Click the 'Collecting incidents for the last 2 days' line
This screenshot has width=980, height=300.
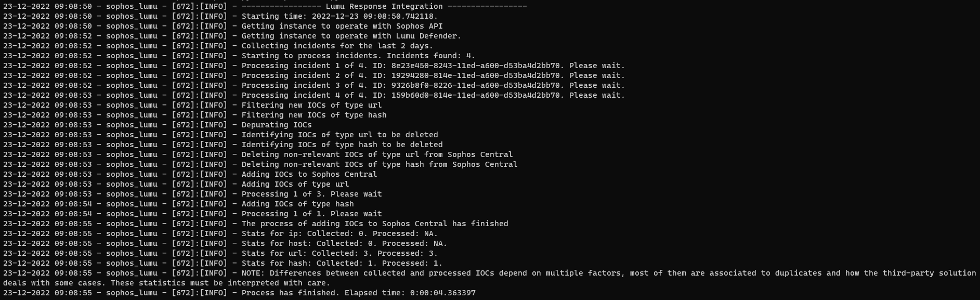(337, 46)
